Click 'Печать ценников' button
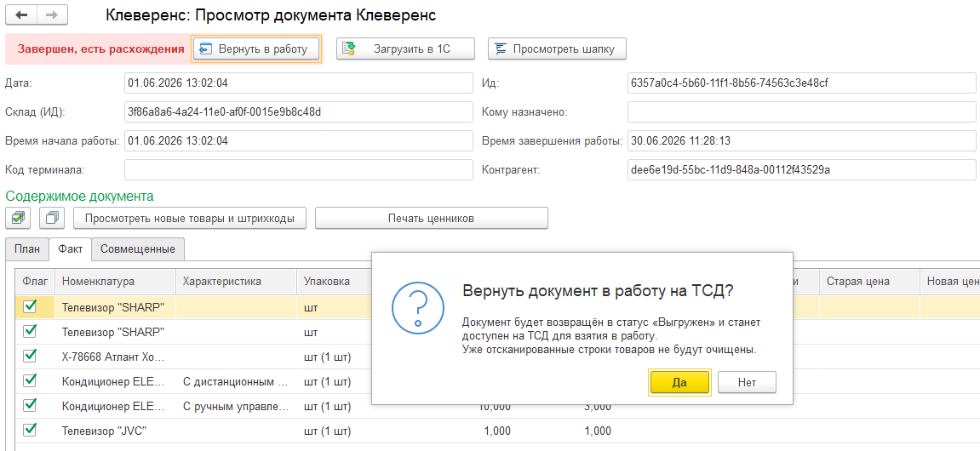This screenshot has height=451, width=980. tap(431, 218)
